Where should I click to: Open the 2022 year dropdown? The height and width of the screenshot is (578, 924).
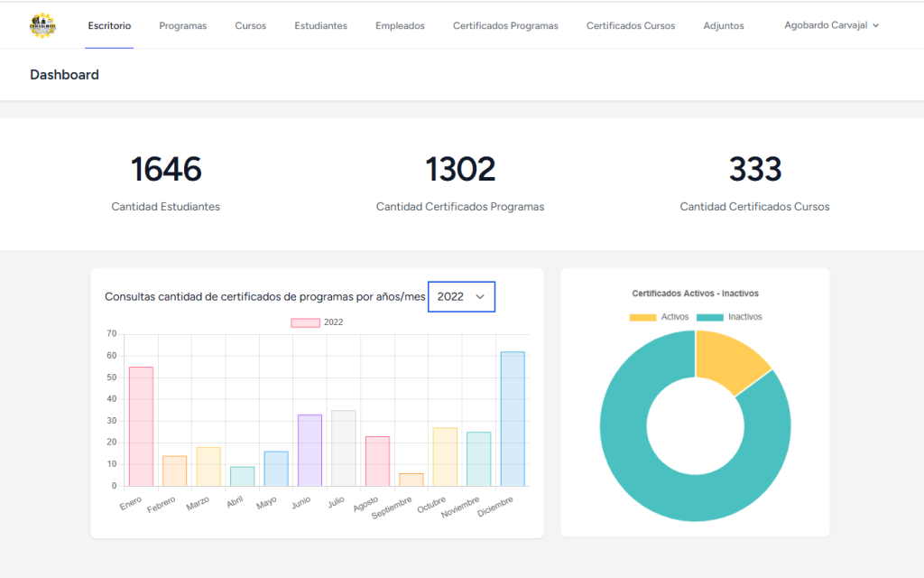pos(461,296)
